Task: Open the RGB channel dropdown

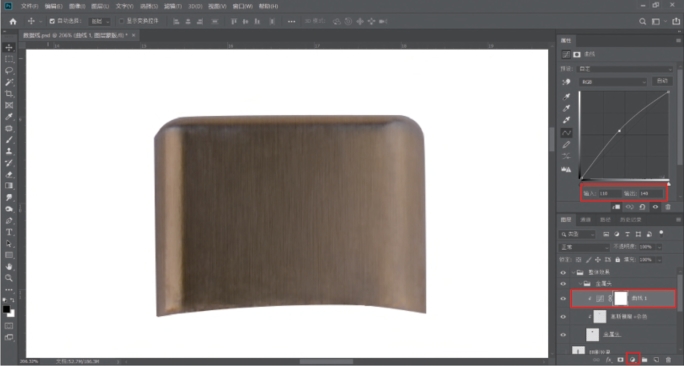Action: point(613,82)
